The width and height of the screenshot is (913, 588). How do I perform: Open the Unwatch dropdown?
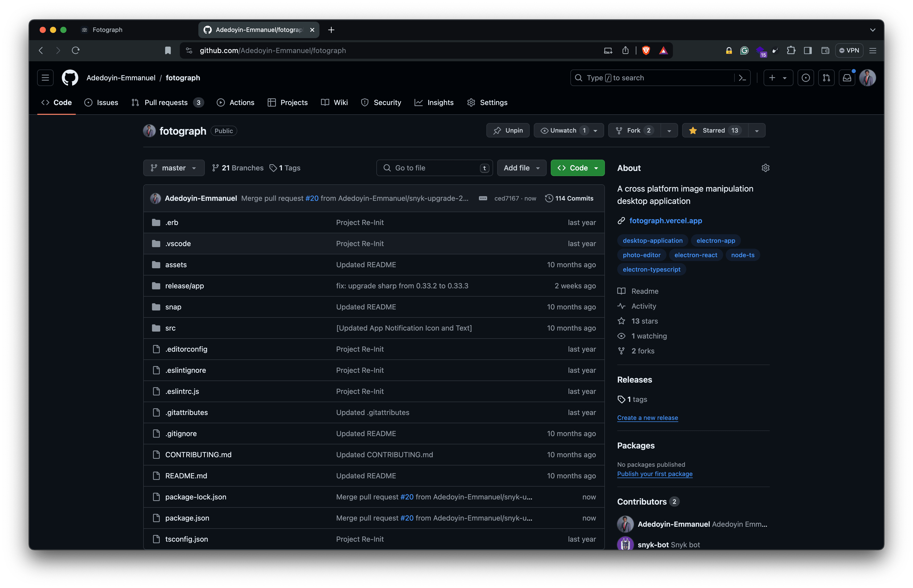568,131
